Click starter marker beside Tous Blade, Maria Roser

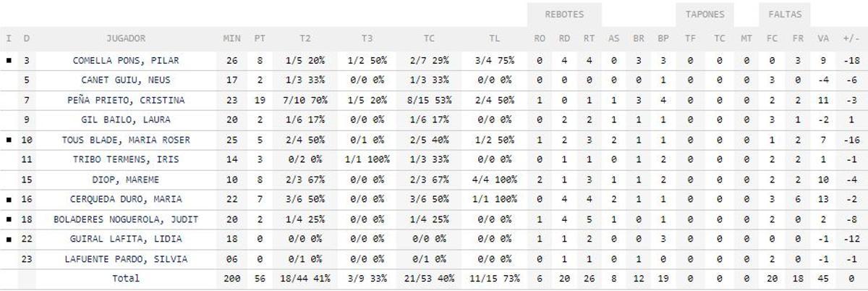(9, 140)
